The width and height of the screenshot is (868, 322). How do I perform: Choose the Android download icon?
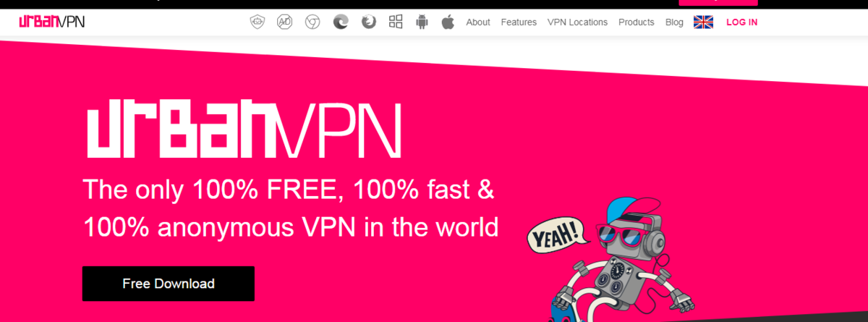point(422,22)
